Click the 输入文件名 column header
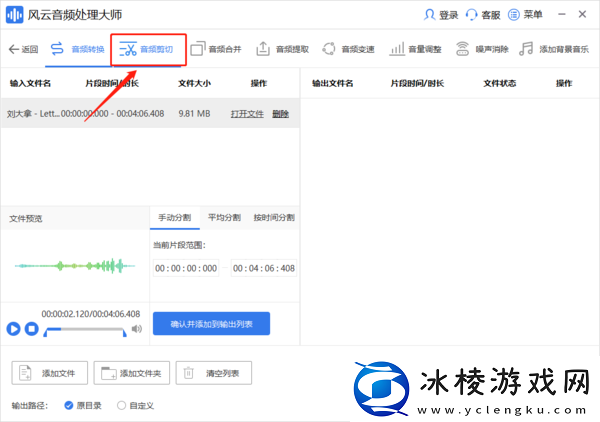Viewport: 600px width, 422px height. [x=30, y=83]
